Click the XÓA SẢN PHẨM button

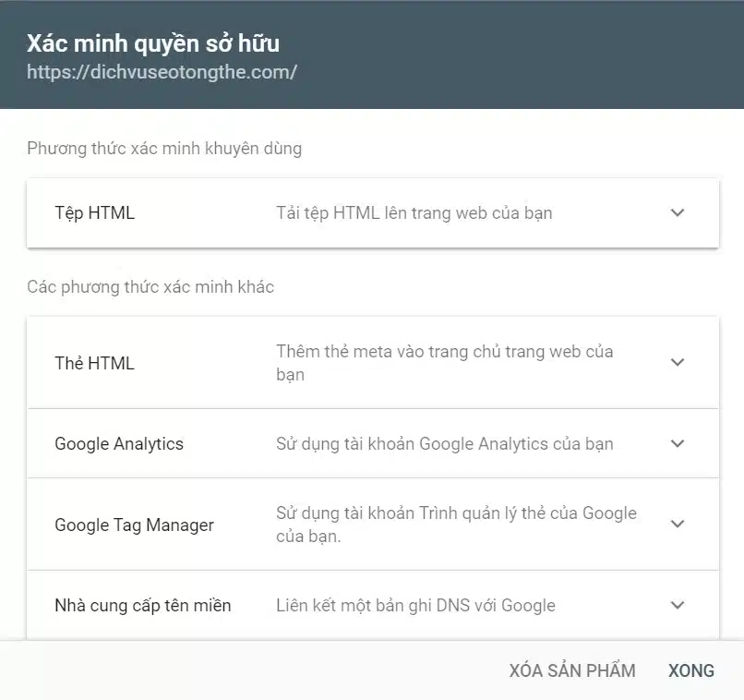click(572, 670)
